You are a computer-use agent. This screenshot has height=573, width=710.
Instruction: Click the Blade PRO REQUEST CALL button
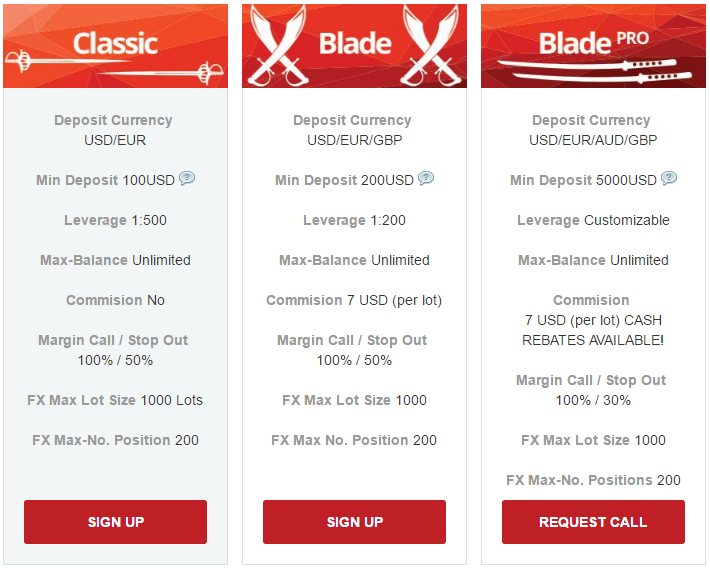[593, 522]
